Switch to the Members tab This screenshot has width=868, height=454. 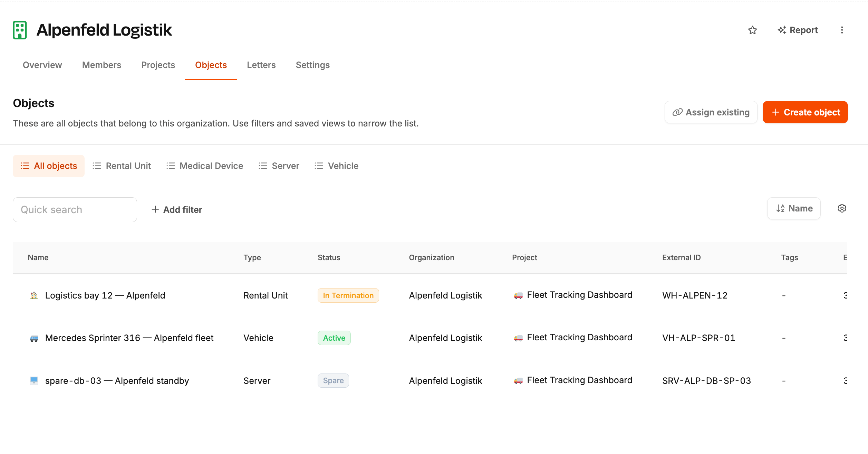coord(102,65)
